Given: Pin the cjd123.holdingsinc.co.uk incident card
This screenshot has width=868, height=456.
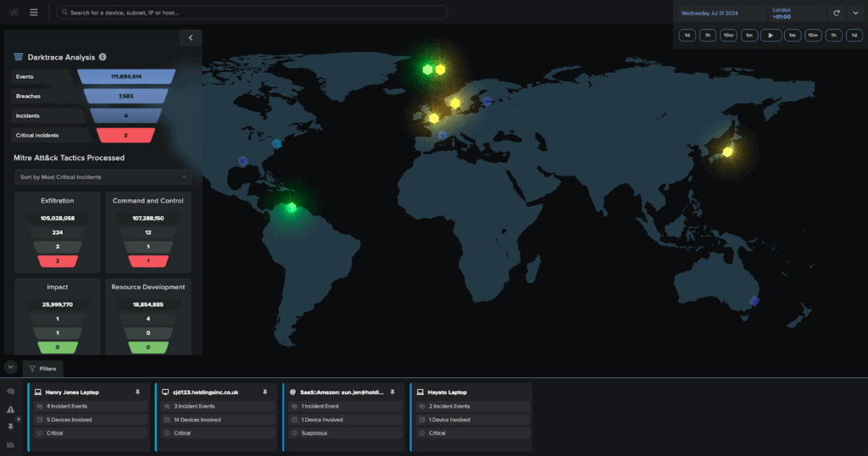Looking at the screenshot, I should [x=264, y=392].
